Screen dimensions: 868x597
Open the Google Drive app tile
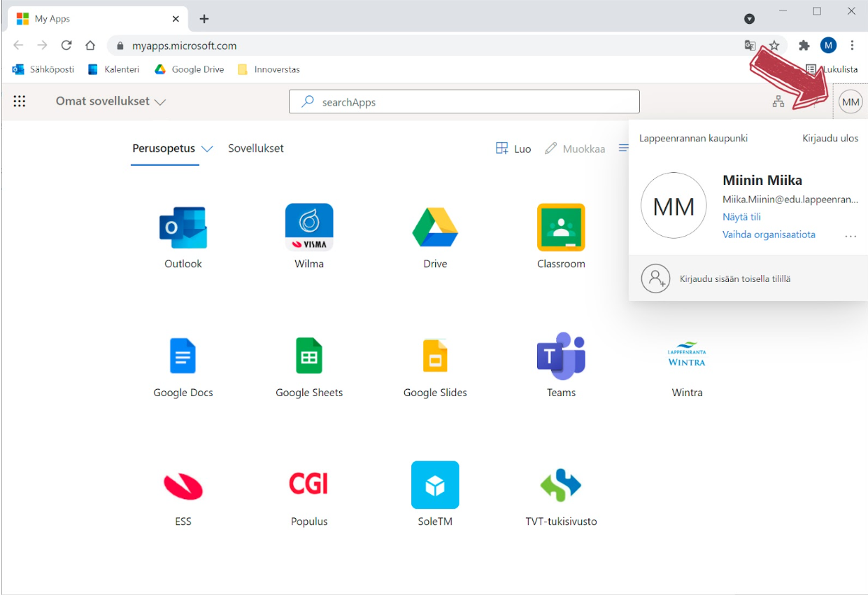[435, 237]
